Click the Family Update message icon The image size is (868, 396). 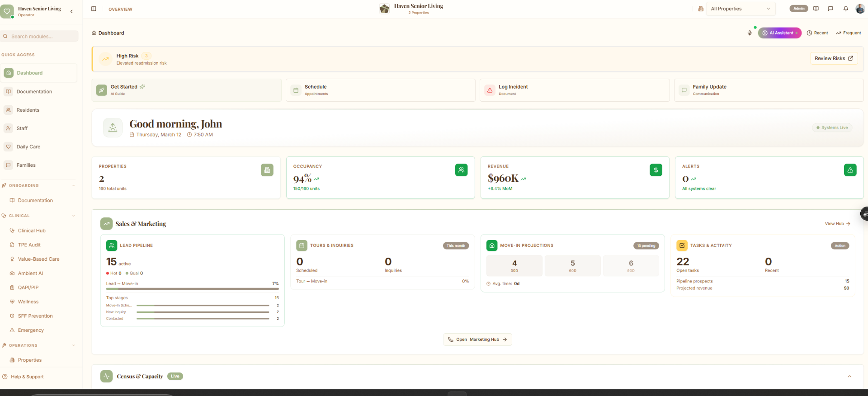(x=684, y=90)
